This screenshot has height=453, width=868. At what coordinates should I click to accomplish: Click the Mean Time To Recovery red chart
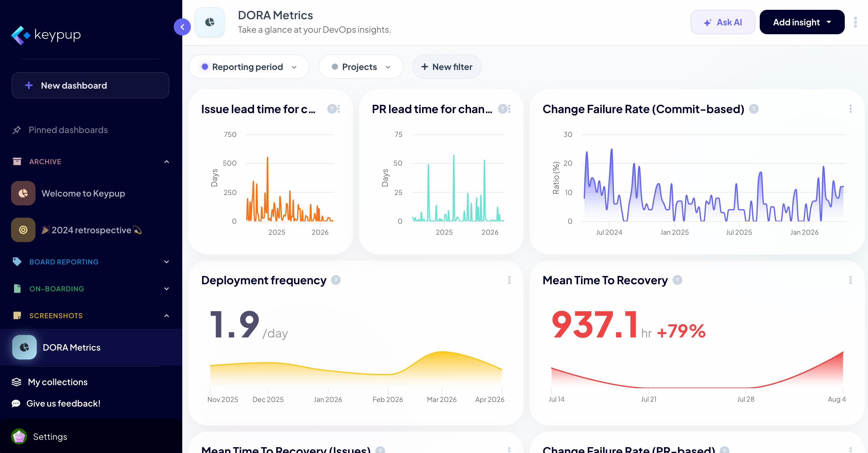[697, 370]
